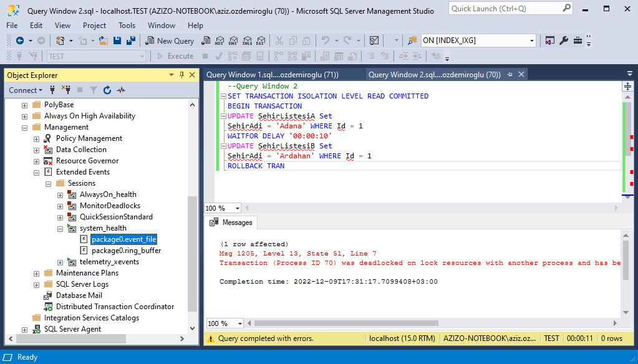Toggle auto-hide pin of Object Explorer

[x=182, y=75]
